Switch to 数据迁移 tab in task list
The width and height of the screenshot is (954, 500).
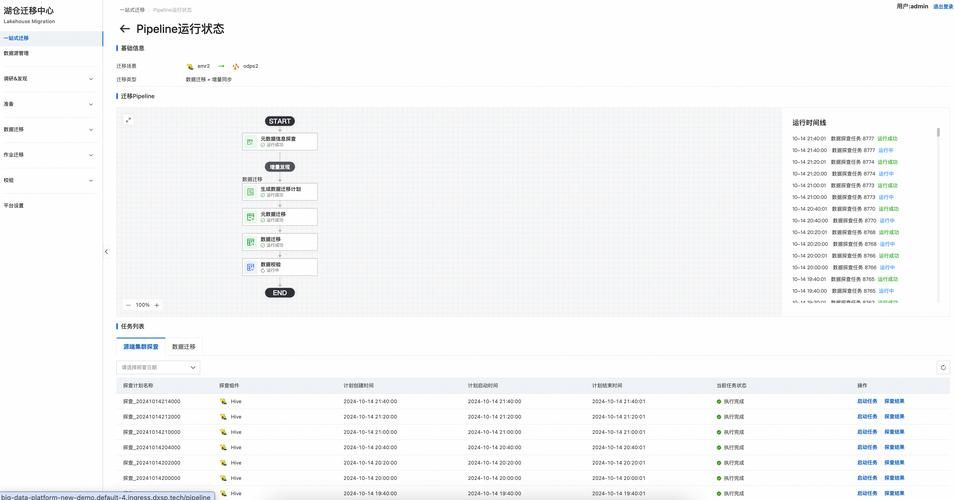184,347
